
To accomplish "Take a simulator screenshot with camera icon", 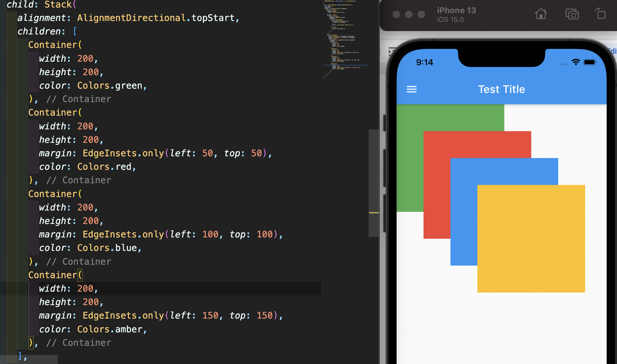I will point(572,14).
